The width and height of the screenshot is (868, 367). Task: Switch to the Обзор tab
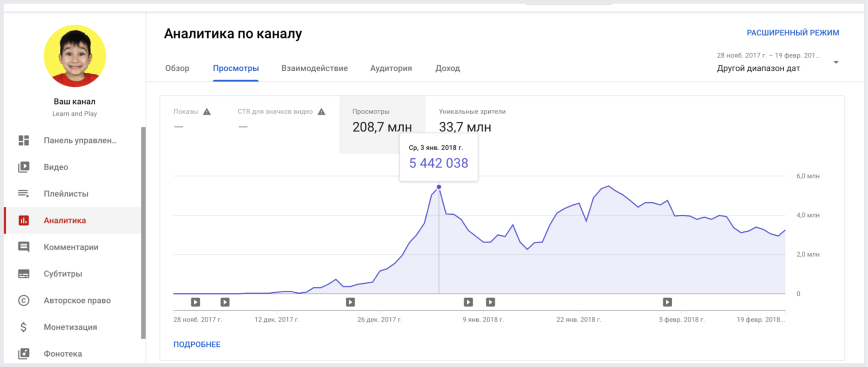177,68
